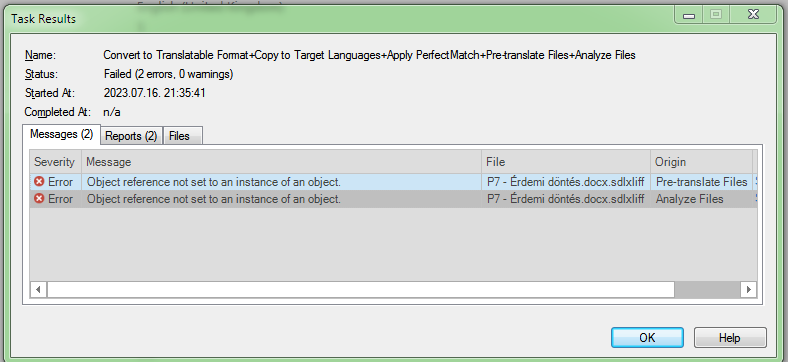788x362 pixels.
Task: Select the error icon in Analyze Files row
Action: click(39, 199)
